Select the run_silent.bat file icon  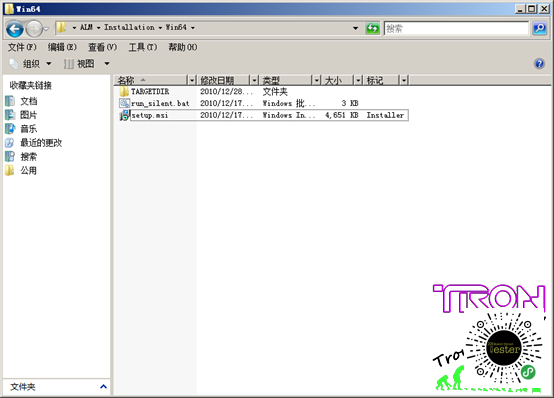click(124, 103)
